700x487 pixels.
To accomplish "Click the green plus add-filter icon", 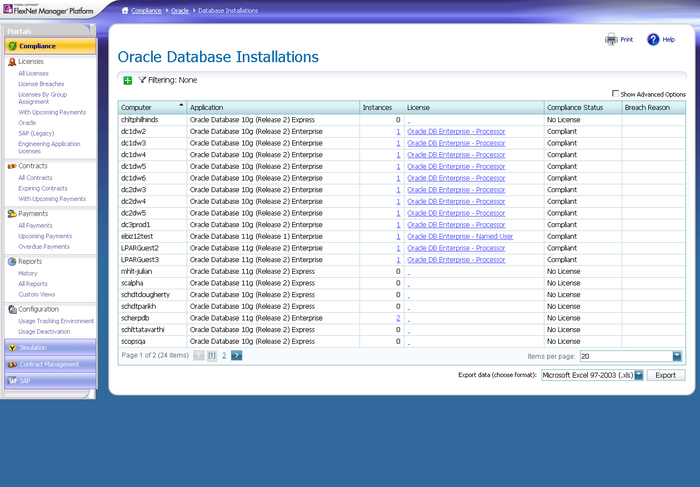I will tap(127, 79).
